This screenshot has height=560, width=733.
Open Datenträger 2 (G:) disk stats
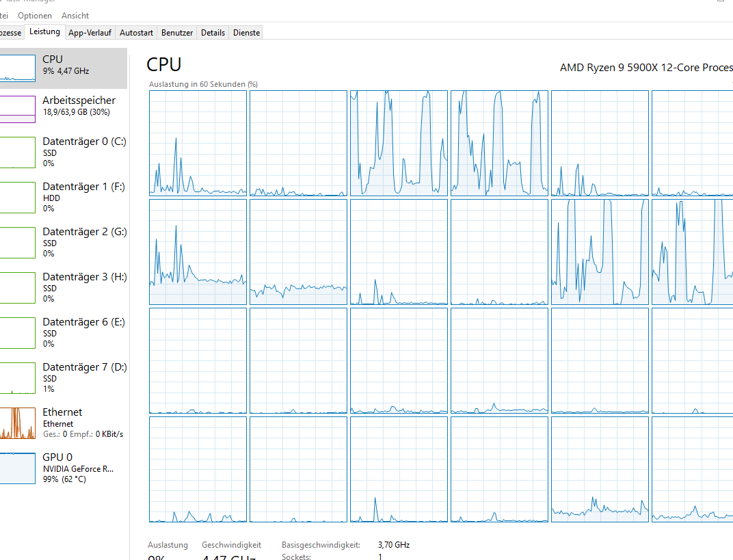63,242
